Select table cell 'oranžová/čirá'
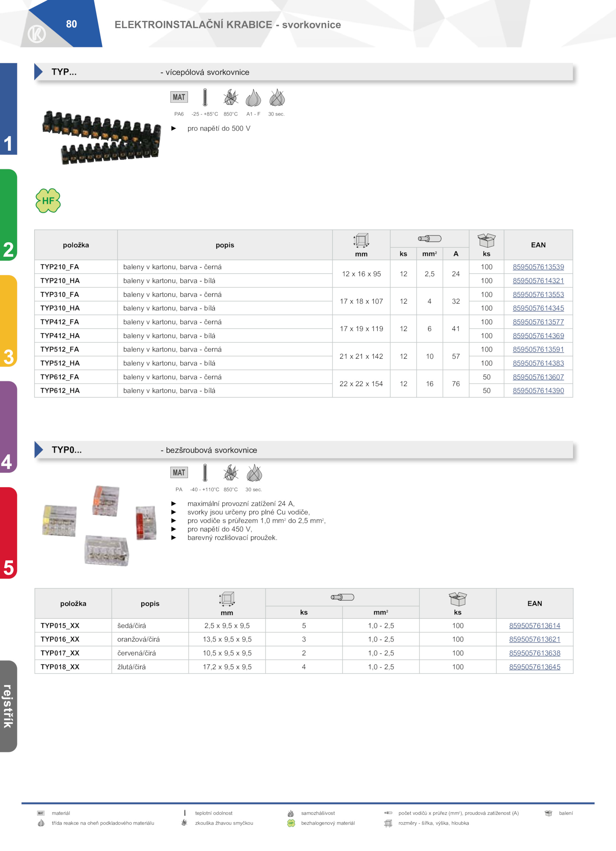This screenshot has width=616, height=851. point(150,639)
